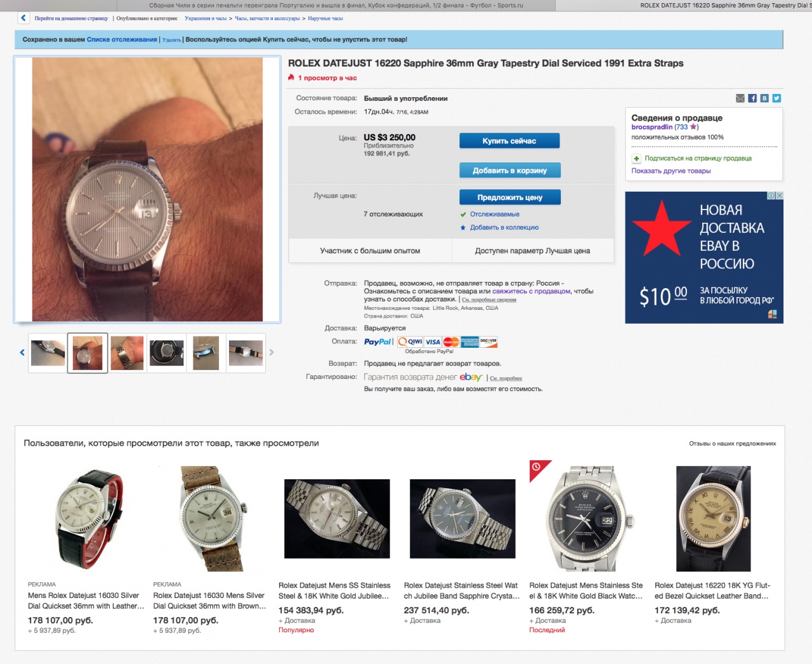Screen dimensions: 812x664
Task: Click the Добавить в корзину button
Action: click(x=509, y=170)
